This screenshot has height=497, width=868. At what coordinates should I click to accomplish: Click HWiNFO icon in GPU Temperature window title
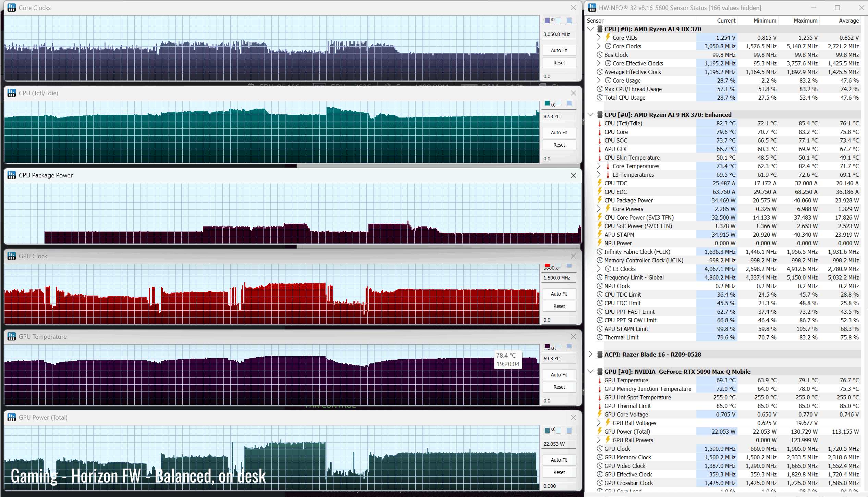tap(12, 336)
